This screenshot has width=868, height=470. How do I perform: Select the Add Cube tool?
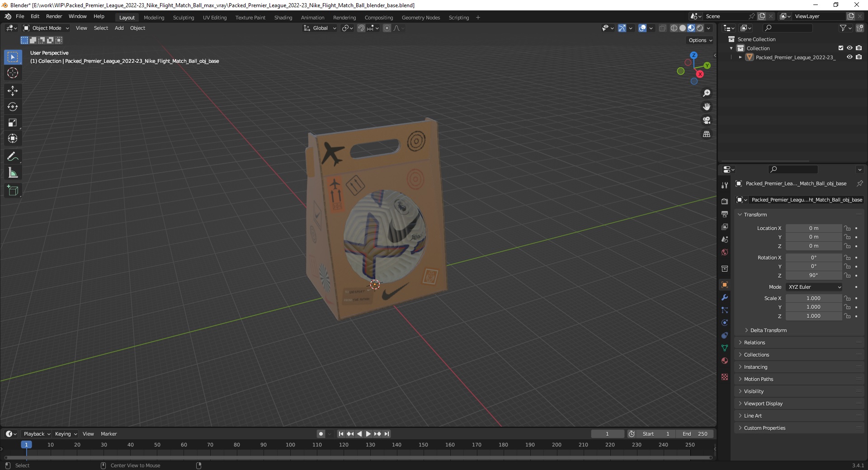13,191
